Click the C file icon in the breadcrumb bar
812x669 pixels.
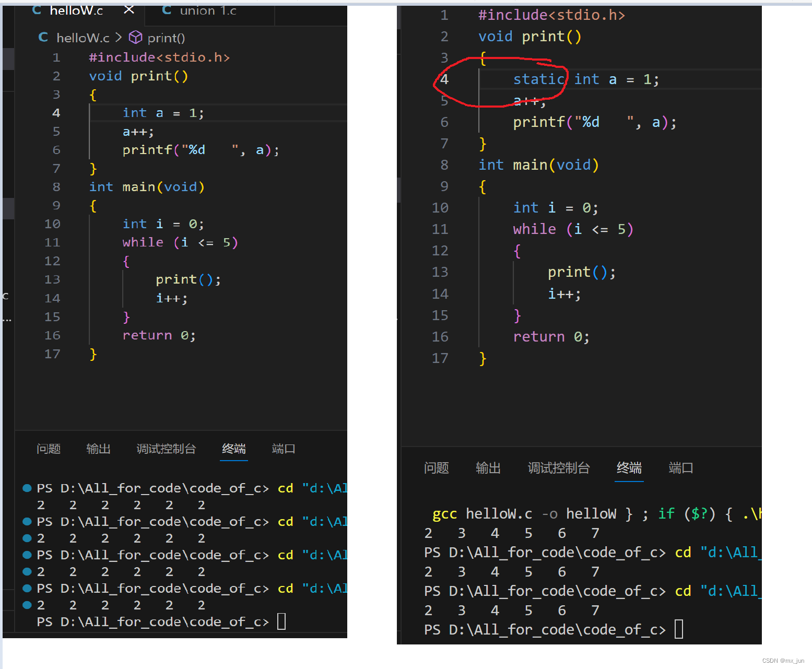pyautogui.click(x=43, y=37)
